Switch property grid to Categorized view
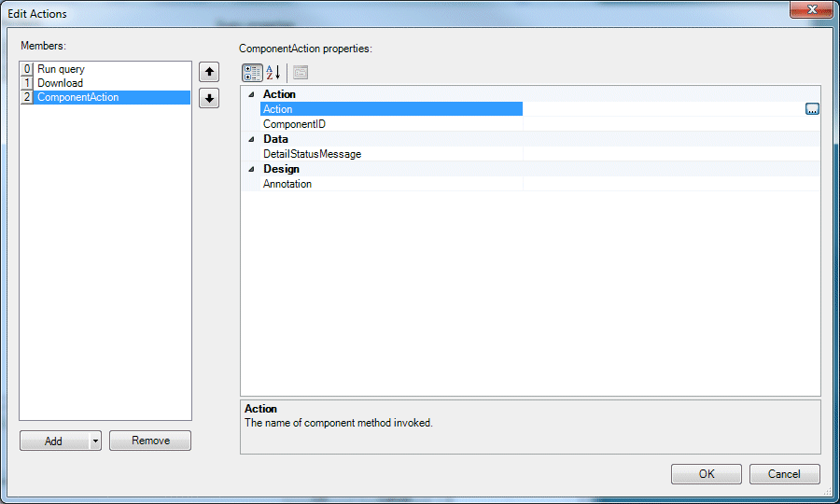840x504 pixels. pyautogui.click(x=252, y=72)
